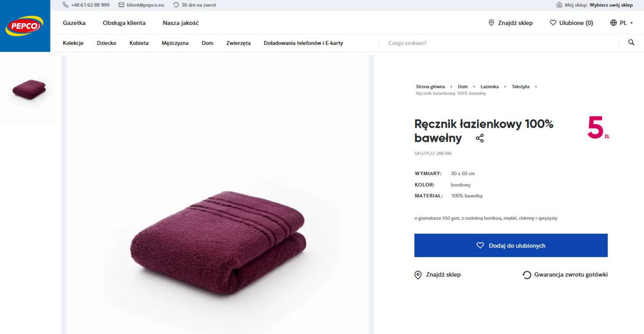Click the Pepco logo
This screenshot has height=334, width=644.
click(25, 26)
